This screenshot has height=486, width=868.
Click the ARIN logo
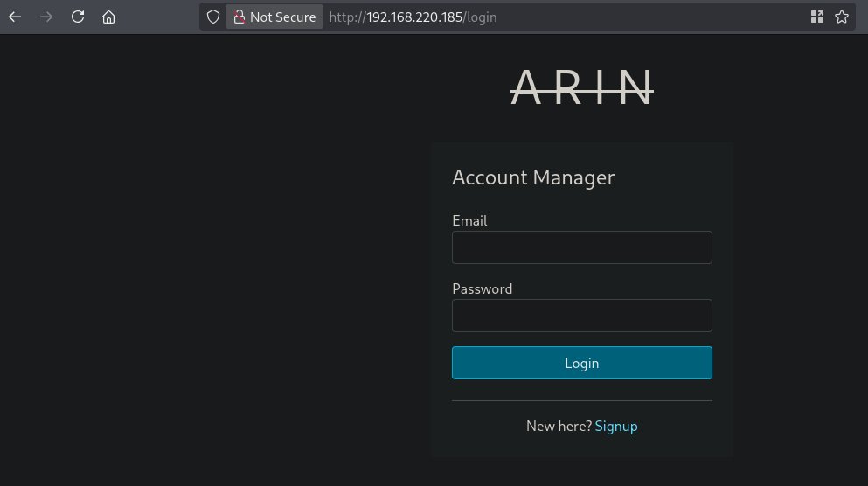[x=582, y=87]
